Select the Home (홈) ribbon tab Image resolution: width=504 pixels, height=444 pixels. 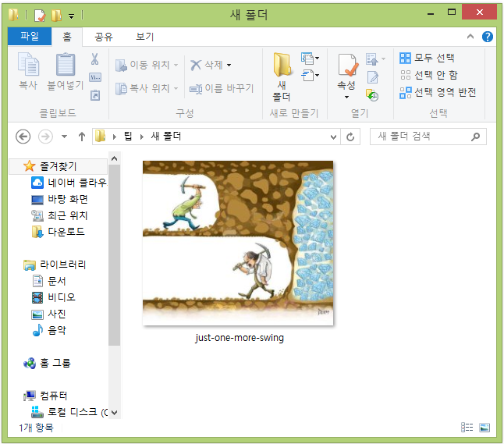67,37
